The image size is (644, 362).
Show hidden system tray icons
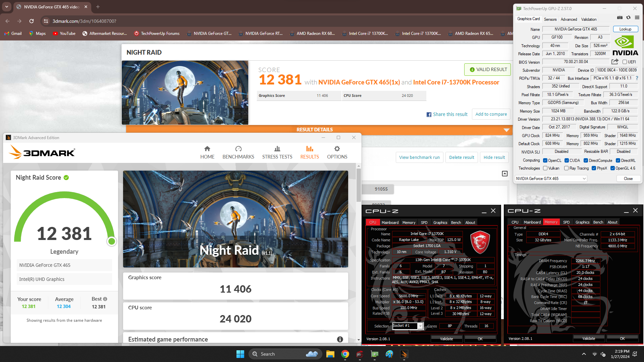[x=584, y=354]
